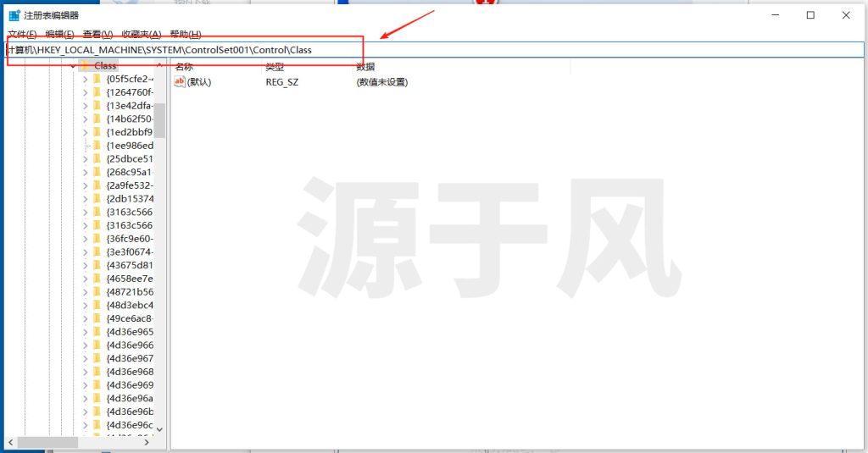
Task: Click folder icon next to {4d36e965
Action: [97, 332]
